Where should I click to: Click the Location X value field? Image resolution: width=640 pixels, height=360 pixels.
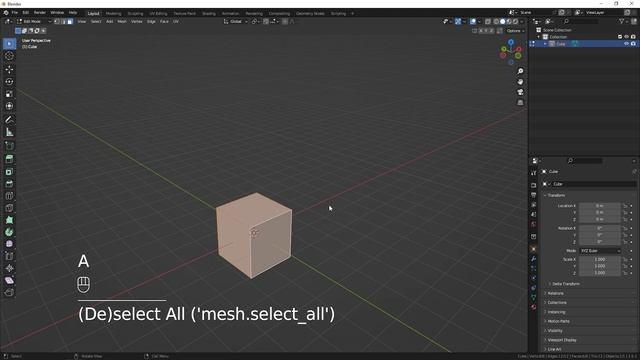coord(600,206)
